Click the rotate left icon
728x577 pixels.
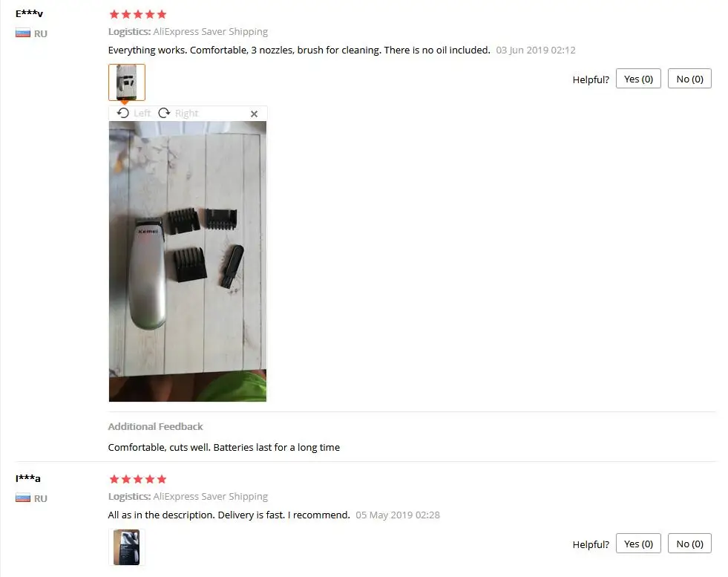click(x=123, y=113)
